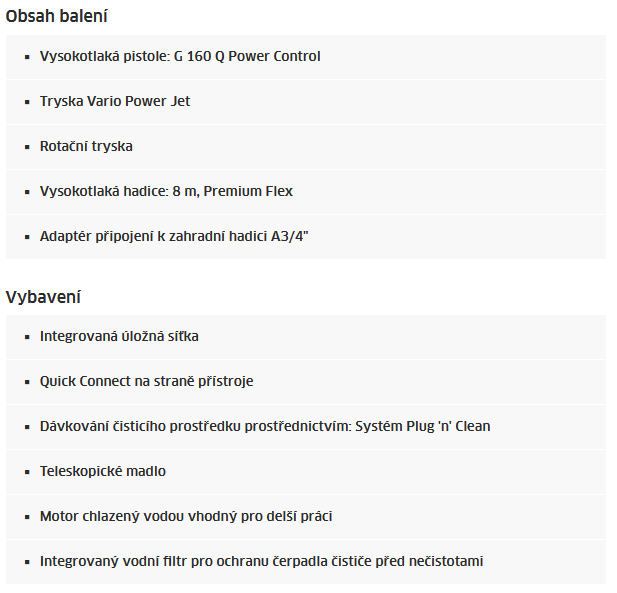Click the 'Dávkování čisticího prostředku' list row
This screenshot has width=617, height=593.
click(x=306, y=427)
